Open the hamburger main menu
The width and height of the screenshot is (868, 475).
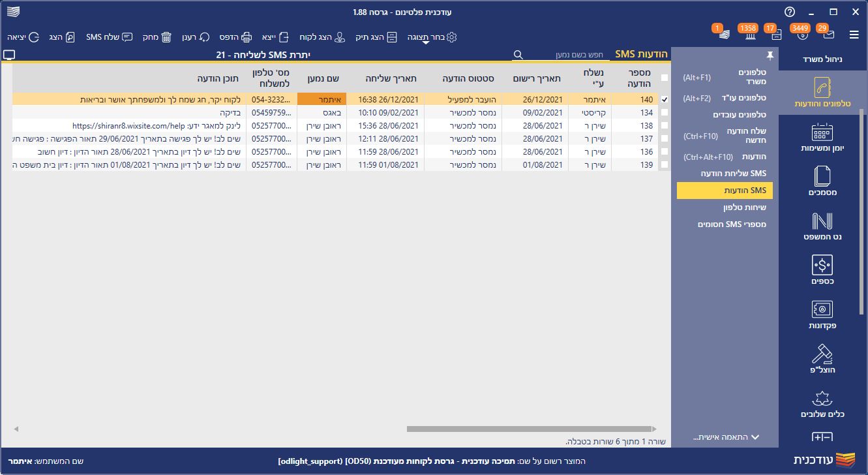[854, 35]
